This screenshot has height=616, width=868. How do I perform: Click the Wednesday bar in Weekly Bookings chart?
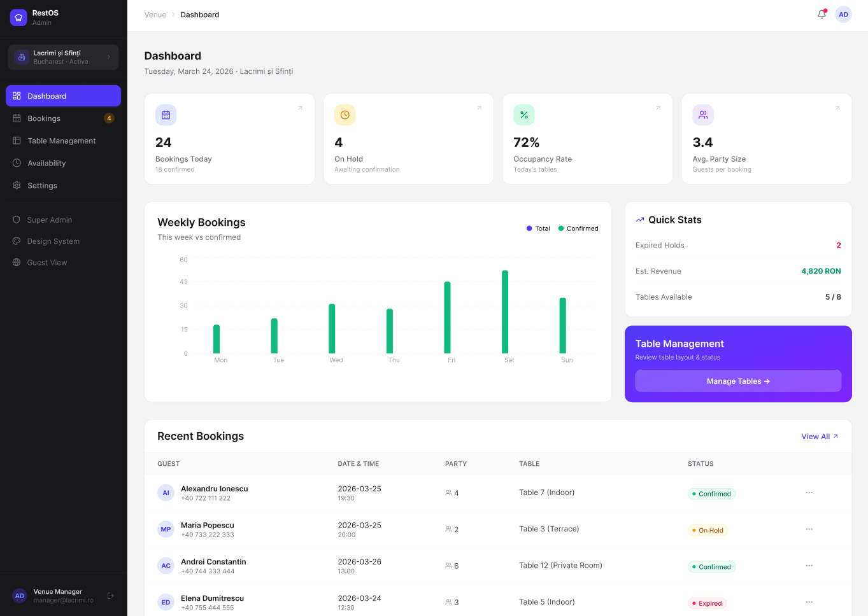click(x=332, y=328)
